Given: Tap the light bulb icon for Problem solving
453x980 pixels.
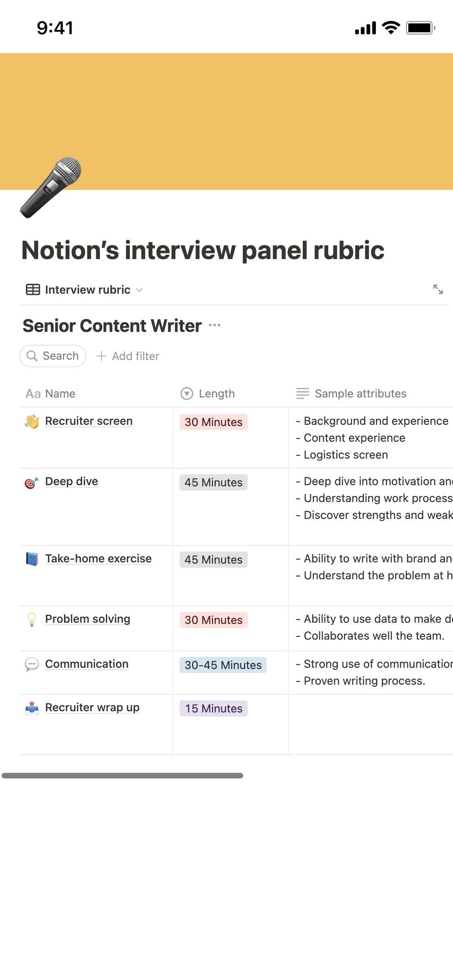Looking at the screenshot, I should (32, 619).
